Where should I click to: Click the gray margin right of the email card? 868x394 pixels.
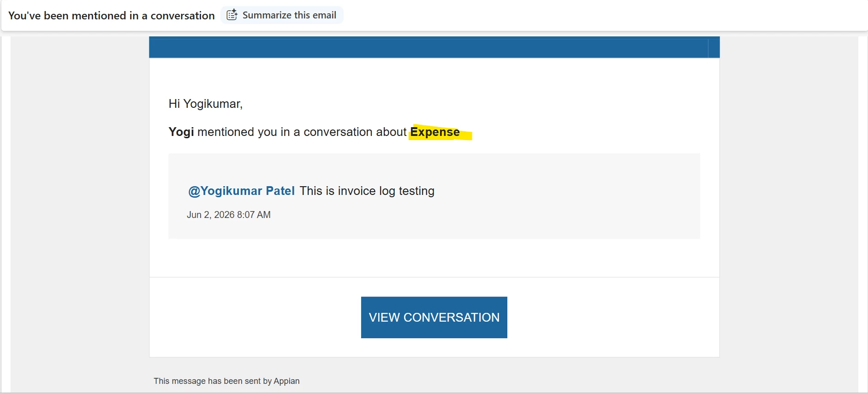pos(789,207)
